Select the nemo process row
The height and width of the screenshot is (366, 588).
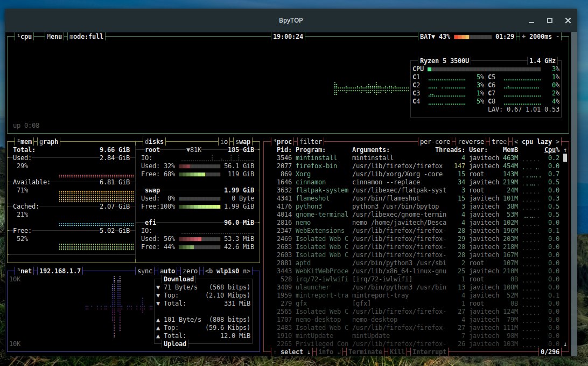click(x=418, y=223)
